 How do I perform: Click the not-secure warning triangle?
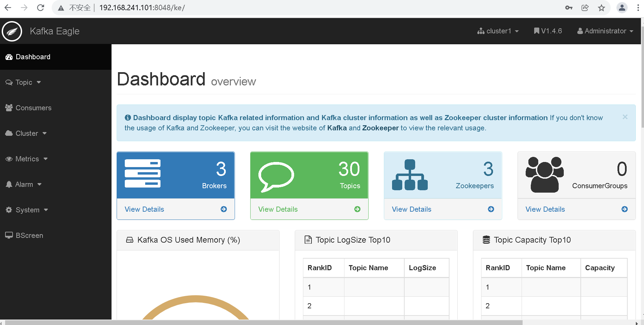click(x=61, y=8)
